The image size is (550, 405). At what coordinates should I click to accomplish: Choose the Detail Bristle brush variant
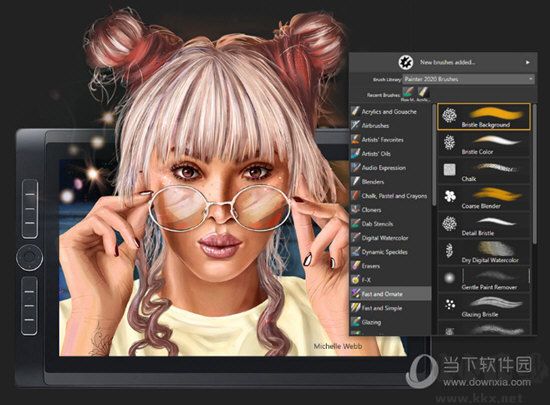[484, 225]
